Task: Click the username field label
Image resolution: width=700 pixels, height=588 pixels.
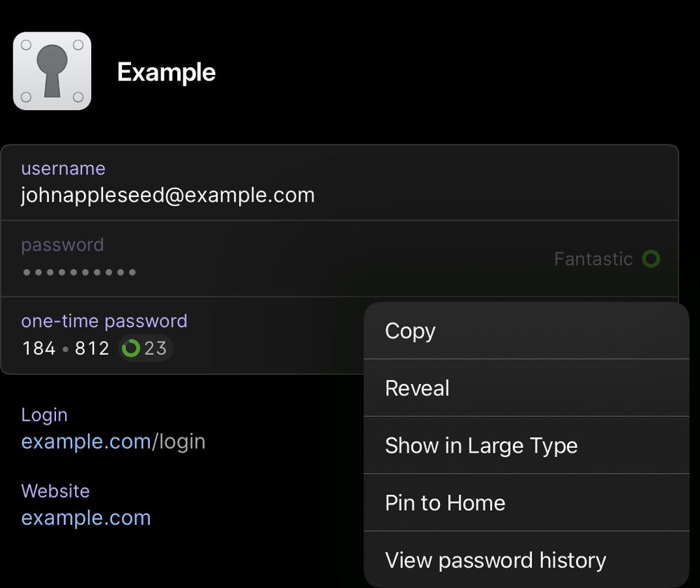Action: click(63, 168)
